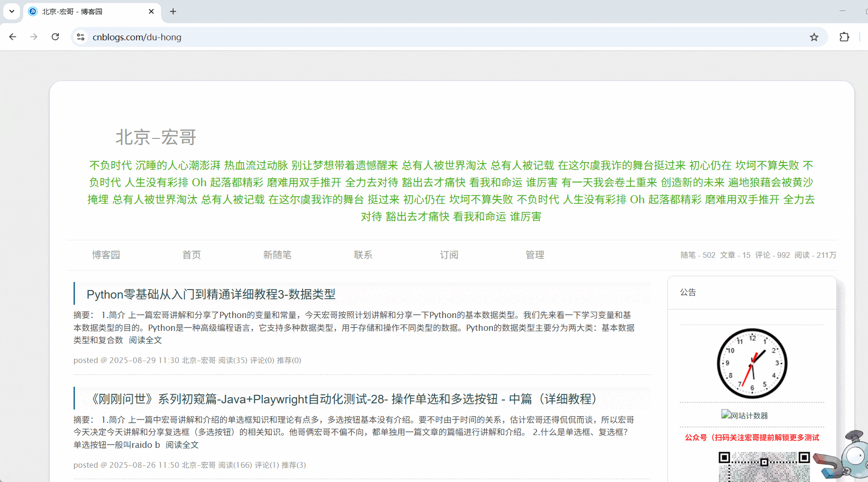Go back to the previous page
The width and height of the screenshot is (868, 482).
[13, 37]
